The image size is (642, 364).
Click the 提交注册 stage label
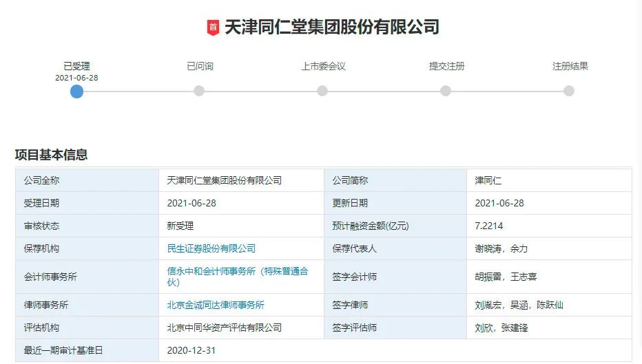(x=446, y=66)
